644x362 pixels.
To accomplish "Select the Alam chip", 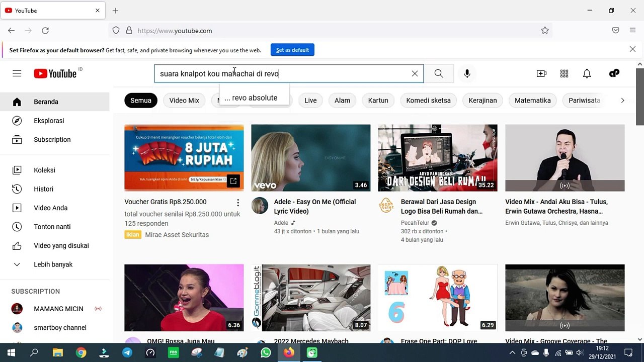I will click(342, 101).
